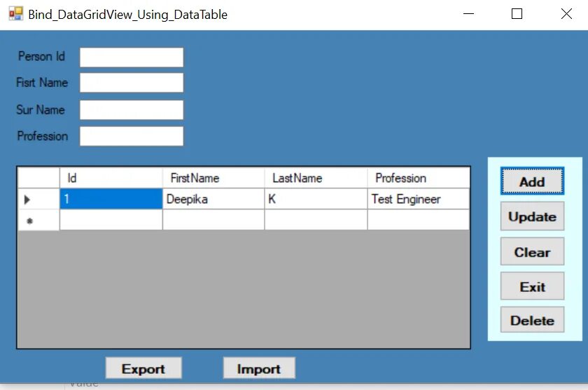Maximize the application window
Image resolution: width=588 pixels, height=390 pixels.
(517, 14)
